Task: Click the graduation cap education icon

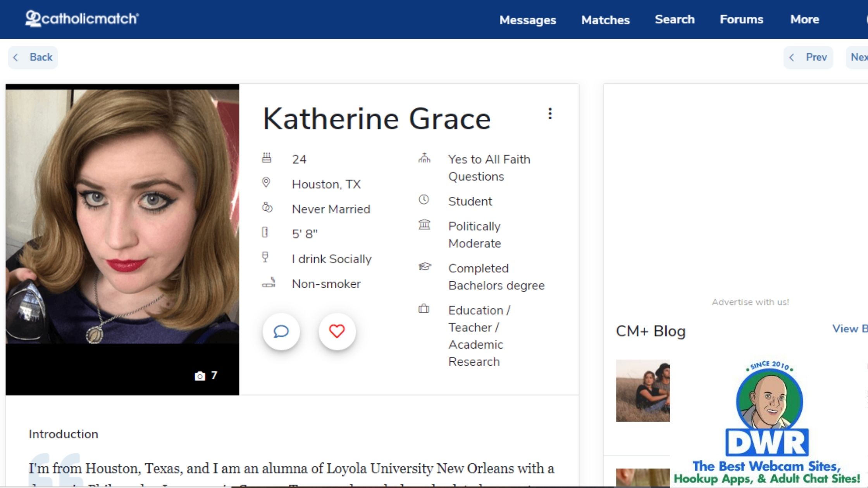Action: [424, 266]
